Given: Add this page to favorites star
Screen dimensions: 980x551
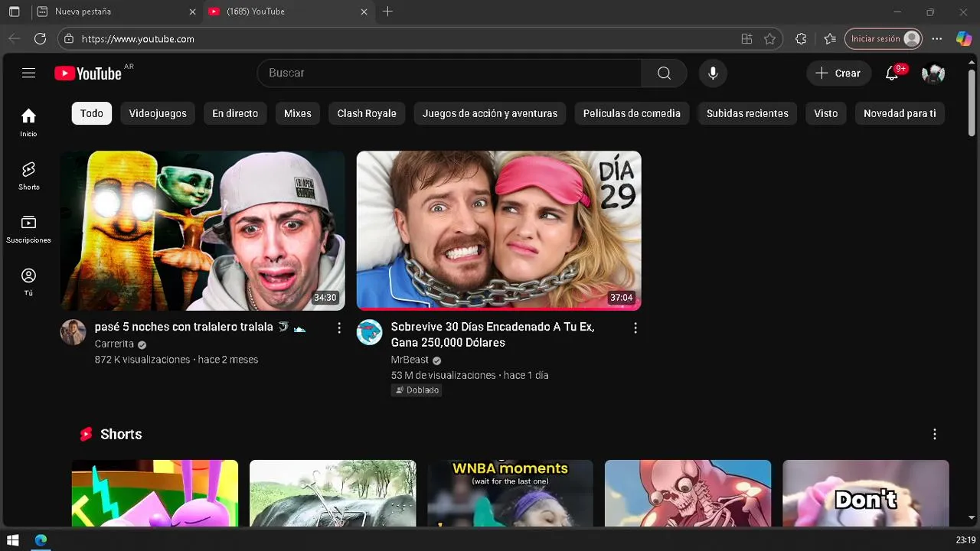Looking at the screenshot, I should tap(769, 39).
